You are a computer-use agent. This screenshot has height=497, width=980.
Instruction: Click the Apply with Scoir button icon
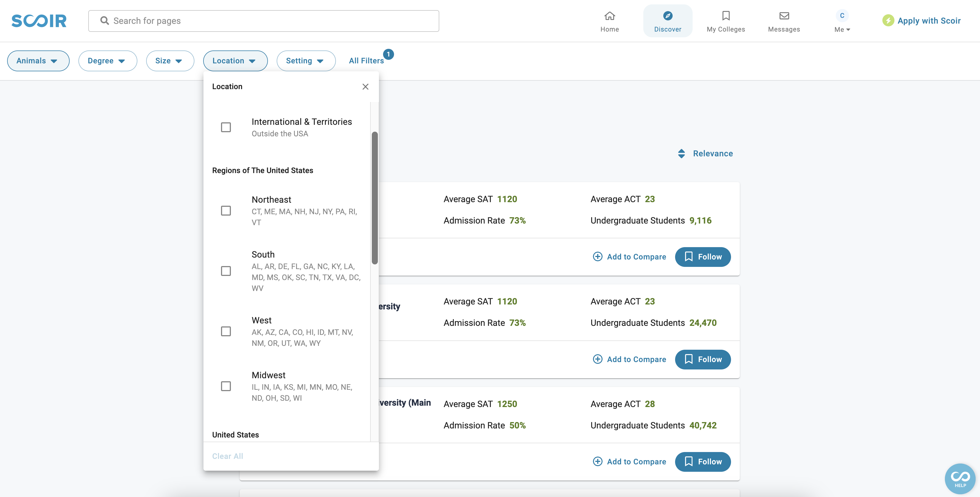(x=888, y=20)
